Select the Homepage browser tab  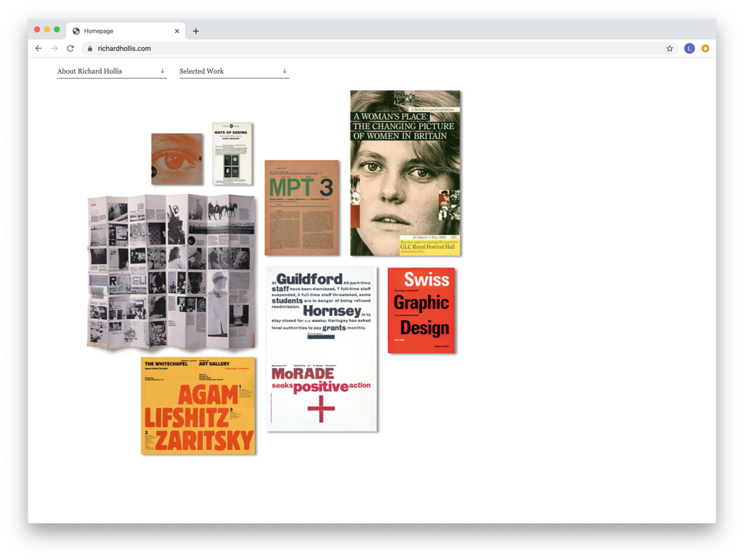pyautogui.click(x=126, y=30)
